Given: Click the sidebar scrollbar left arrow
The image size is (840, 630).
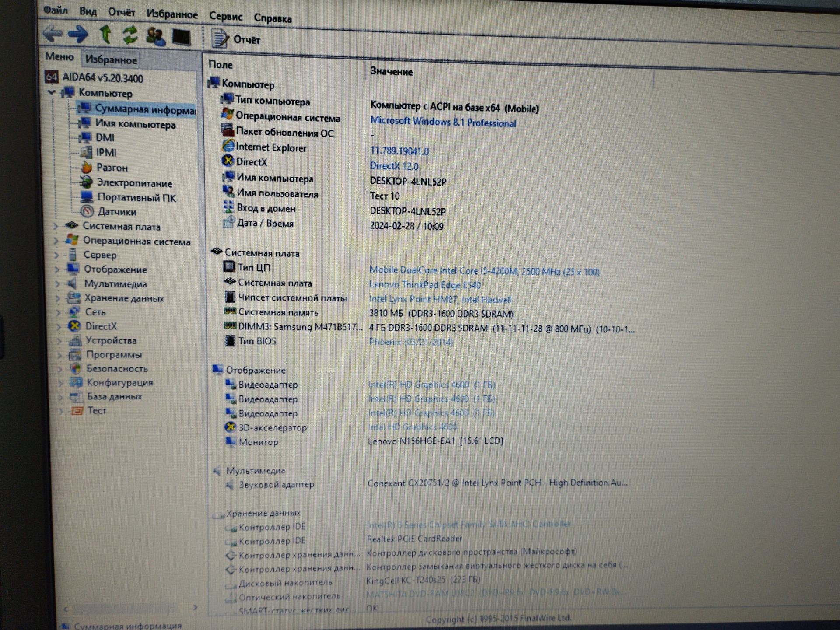Looking at the screenshot, I should pyautogui.click(x=66, y=609).
